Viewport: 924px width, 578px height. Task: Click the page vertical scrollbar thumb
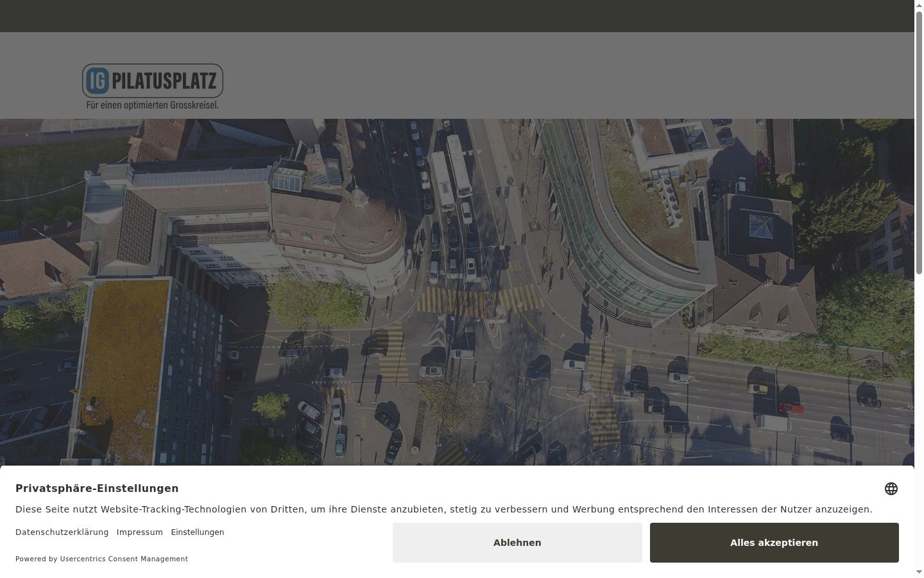(919, 143)
